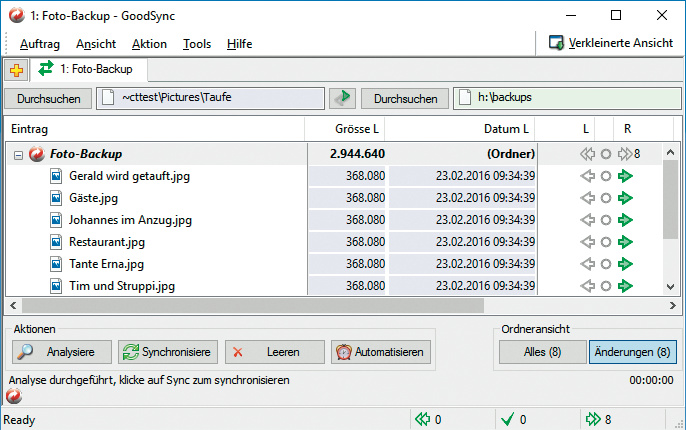Click the Leeren button
The image size is (686, 430).
[275, 352]
